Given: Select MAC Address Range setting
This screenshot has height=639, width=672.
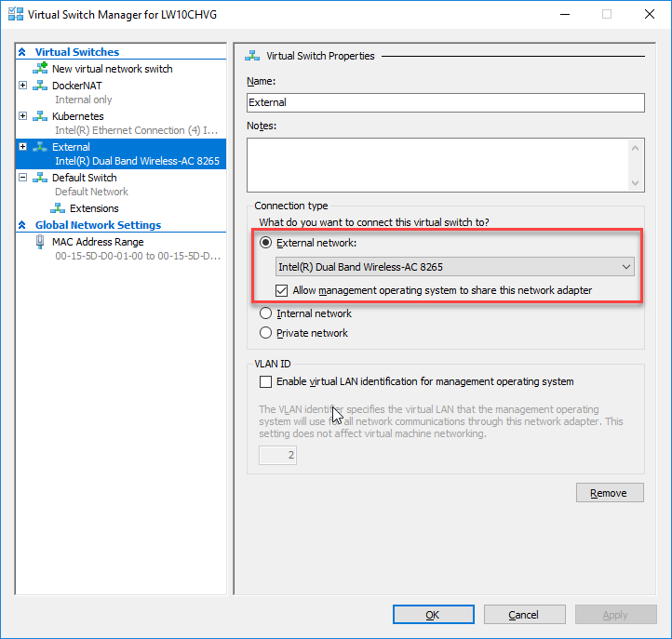Looking at the screenshot, I should pos(98,242).
